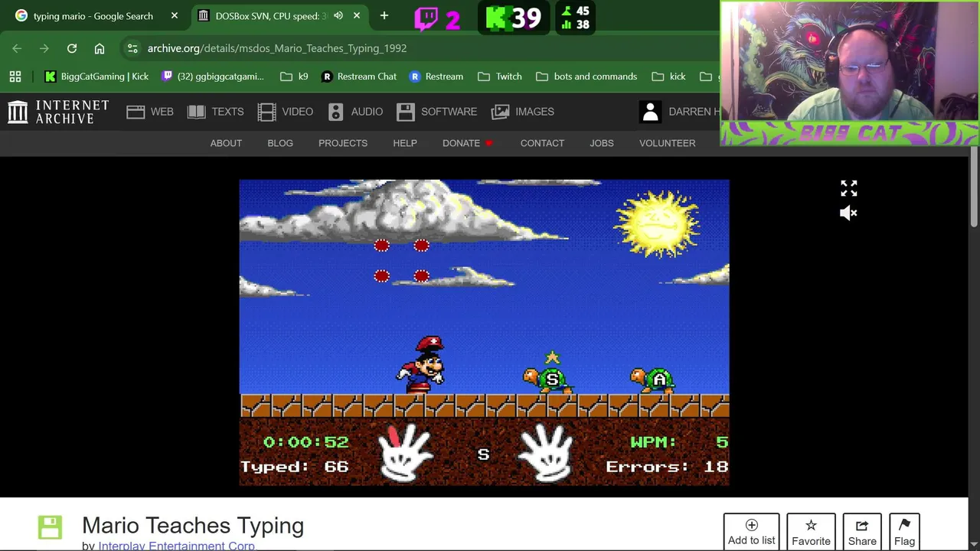Open the browser home page
Screen dimensions: 980x551
(x=100, y=48)
